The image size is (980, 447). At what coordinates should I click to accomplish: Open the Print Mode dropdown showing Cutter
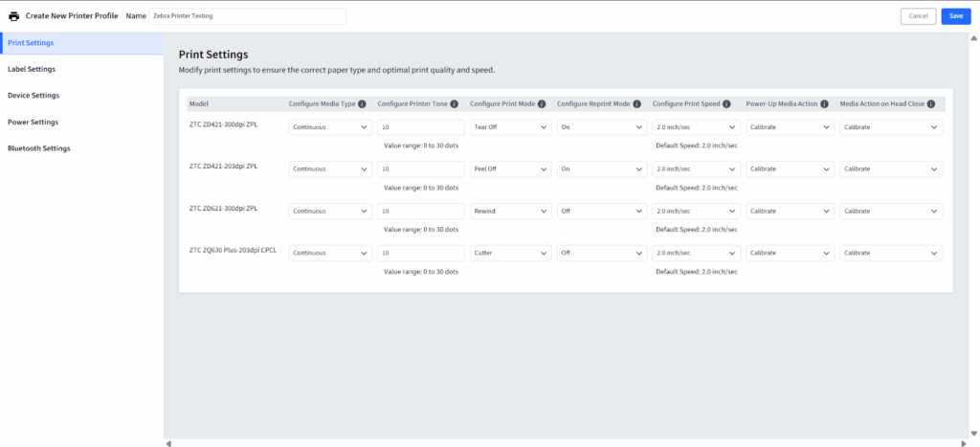tap(510, 254)
